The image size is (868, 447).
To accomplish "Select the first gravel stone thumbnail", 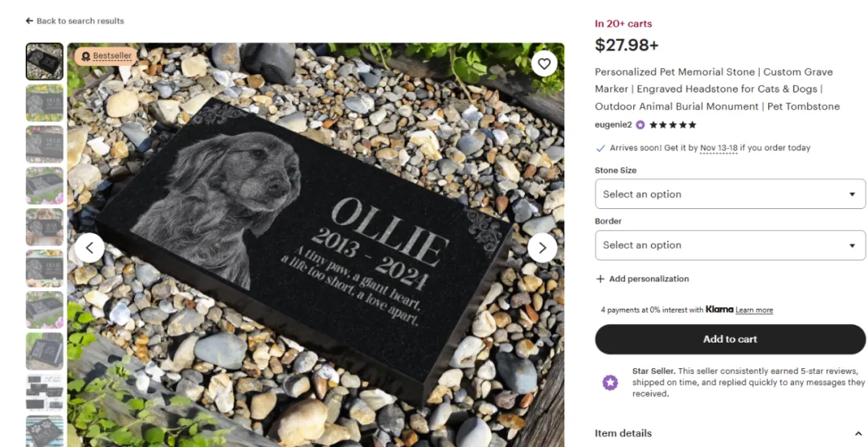I will [x=45, y=61].
